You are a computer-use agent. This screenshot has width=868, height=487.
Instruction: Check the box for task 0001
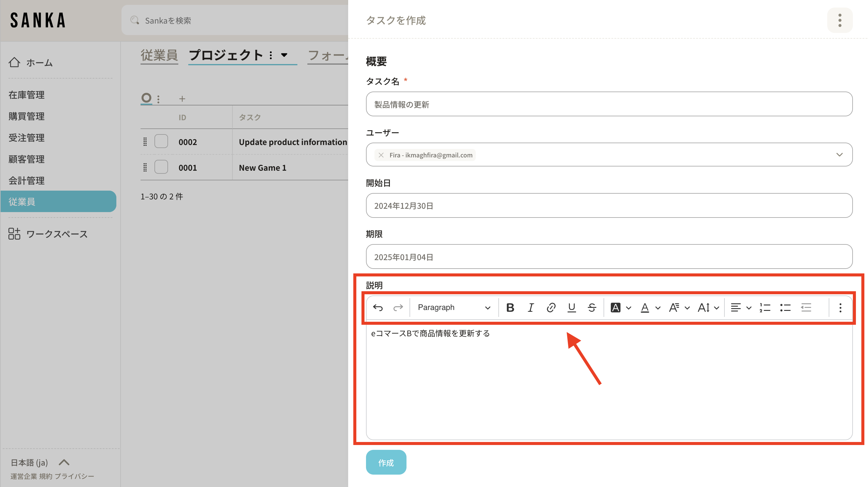(x=161, y=167)
